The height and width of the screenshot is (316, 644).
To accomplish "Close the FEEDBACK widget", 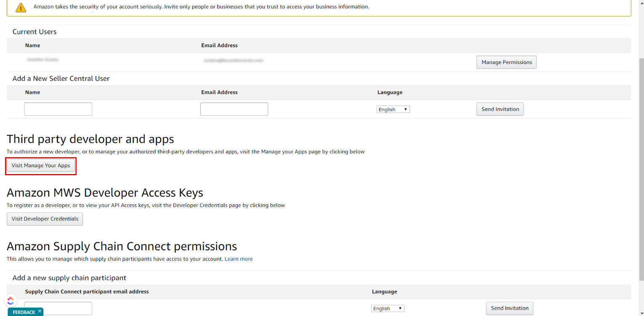I will pyautogui.click(x=40, y=311).
